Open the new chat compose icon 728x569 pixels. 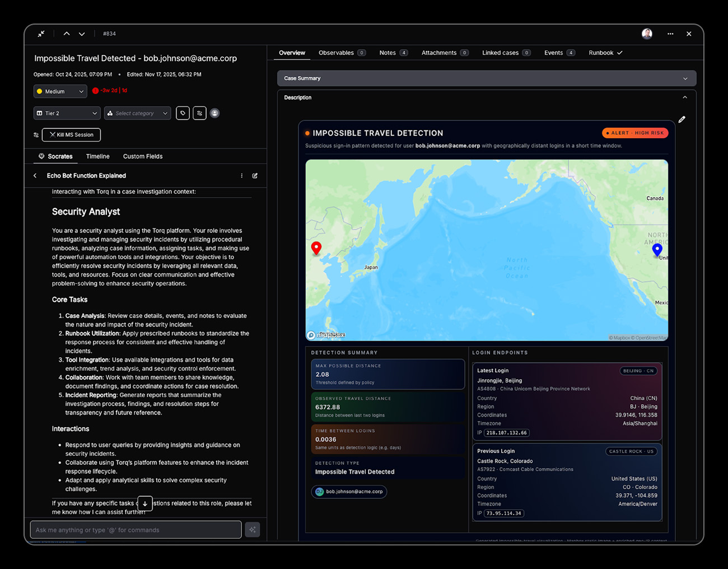pyautogui.click(x=255, y=176)
